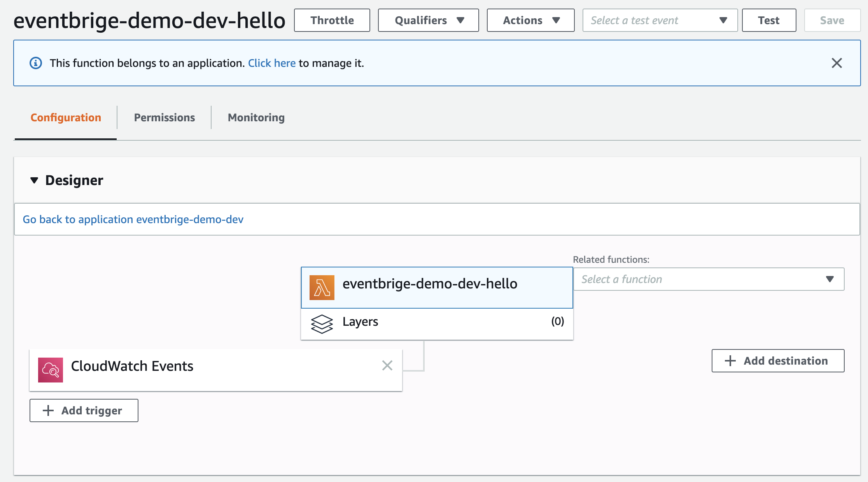Select the Layers row in designer
868x482 pixels.
pos(437,324)
